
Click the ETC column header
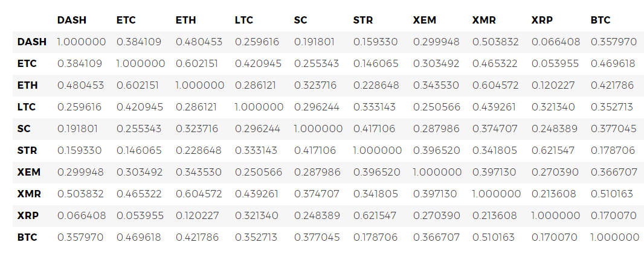[126, 20]
